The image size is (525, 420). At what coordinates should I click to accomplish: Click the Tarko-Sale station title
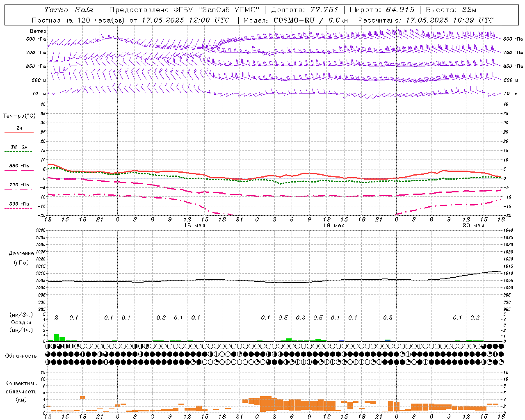coord(69,10)
